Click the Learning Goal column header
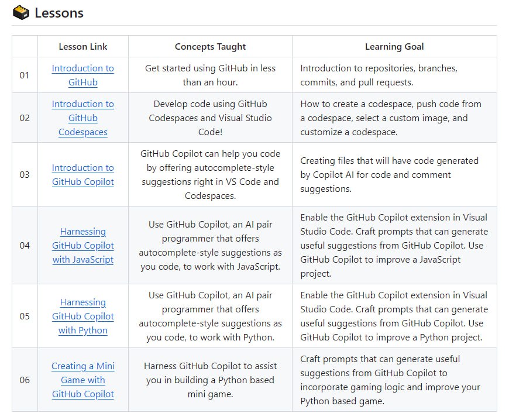 click(394, 46)
